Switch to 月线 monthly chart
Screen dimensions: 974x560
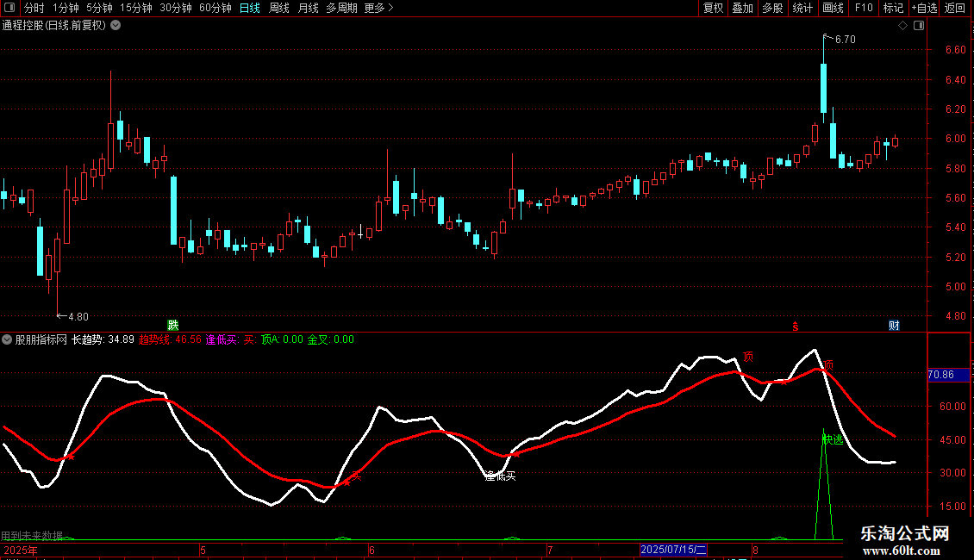tap(308, 8)
